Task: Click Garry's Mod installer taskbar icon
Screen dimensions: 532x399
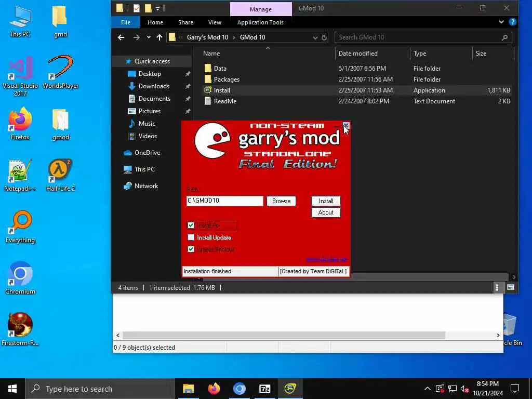Action: coord(290,389)
